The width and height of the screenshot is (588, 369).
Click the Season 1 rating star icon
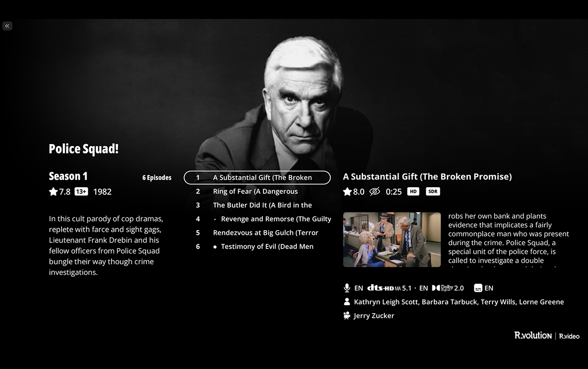53,192
